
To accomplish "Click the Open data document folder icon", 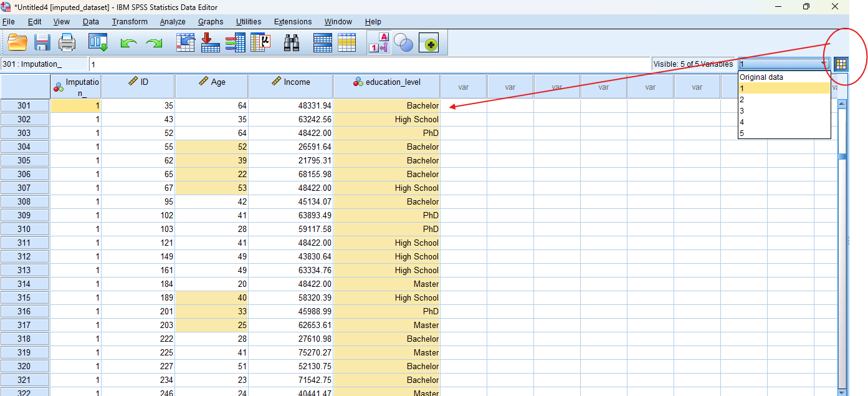I will 17,43.
